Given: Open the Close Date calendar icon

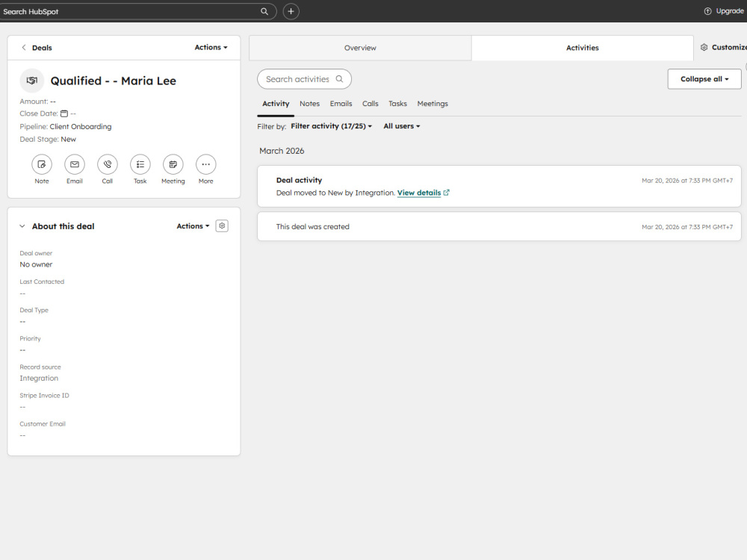Looking at the screenshot, I should pyautogui.click(x=64, y=113).
